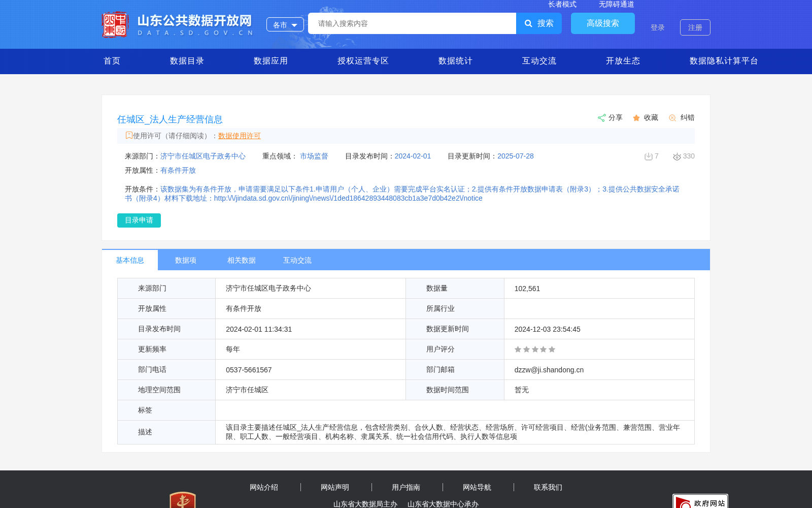Screen dimensions: 812x508
Task: Open 无障碍通道 accessibility channel
Action: click(617, 4)
